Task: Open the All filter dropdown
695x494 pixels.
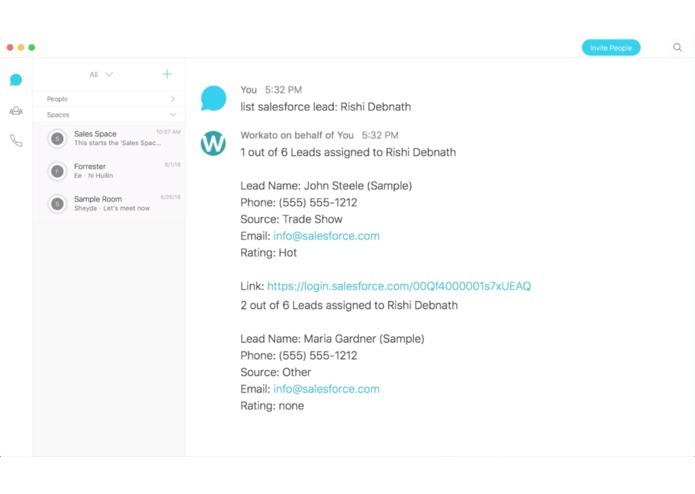Action: pyautogui.click(x=101, y=74)
